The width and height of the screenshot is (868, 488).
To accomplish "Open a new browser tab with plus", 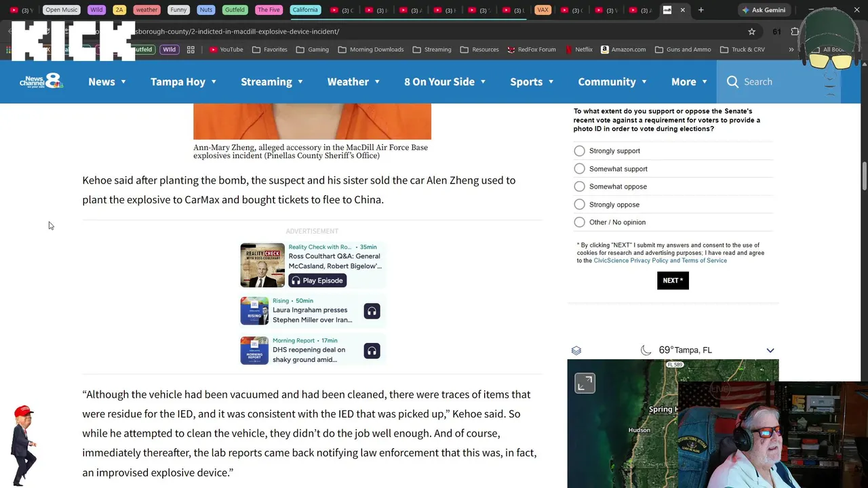I will pos(701,9).
